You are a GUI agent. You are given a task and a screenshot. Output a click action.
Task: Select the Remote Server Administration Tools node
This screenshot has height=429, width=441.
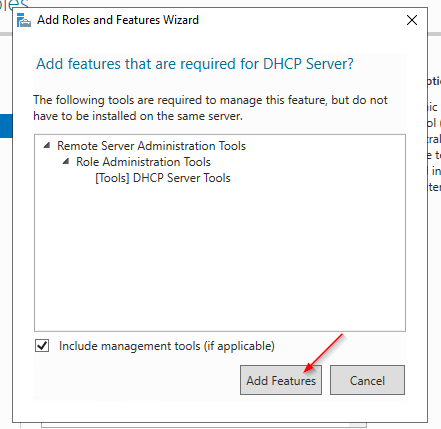coord(151,146)
